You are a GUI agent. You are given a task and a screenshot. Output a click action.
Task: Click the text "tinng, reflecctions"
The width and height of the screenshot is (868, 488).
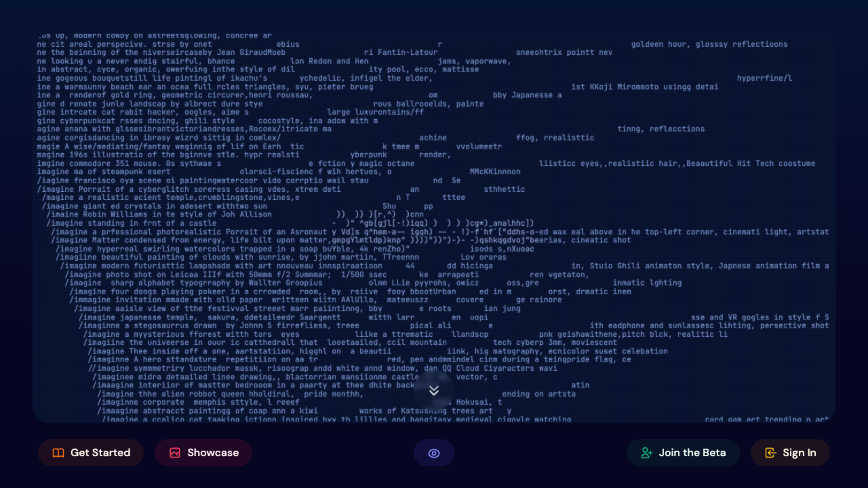[661, 129]
